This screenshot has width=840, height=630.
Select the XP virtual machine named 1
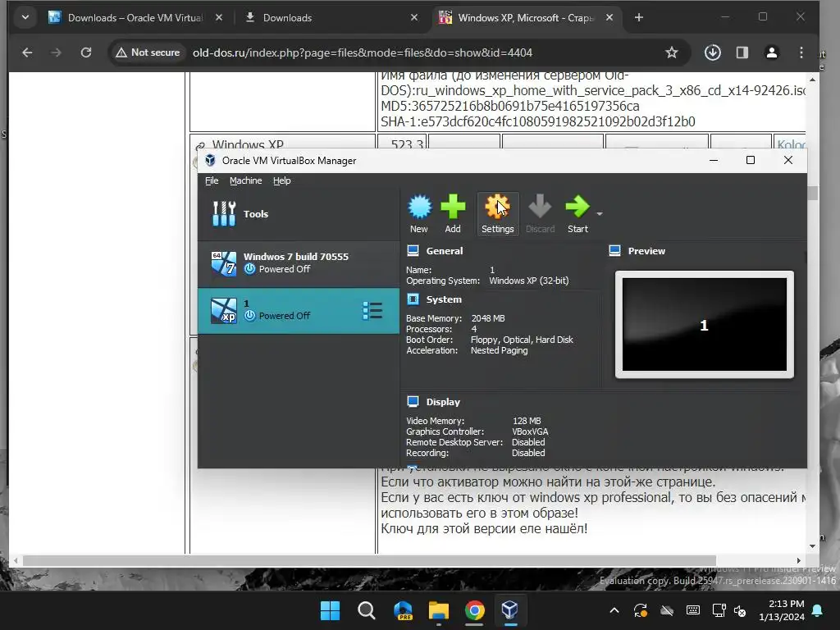pyautogui.click(x=299, y=311)
